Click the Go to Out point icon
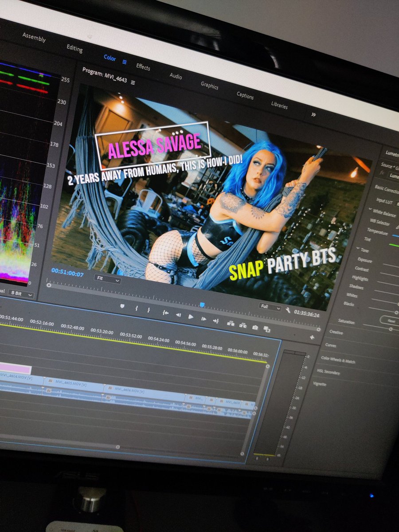This screenshot has height=532, width=399. [x=216, y=321]
